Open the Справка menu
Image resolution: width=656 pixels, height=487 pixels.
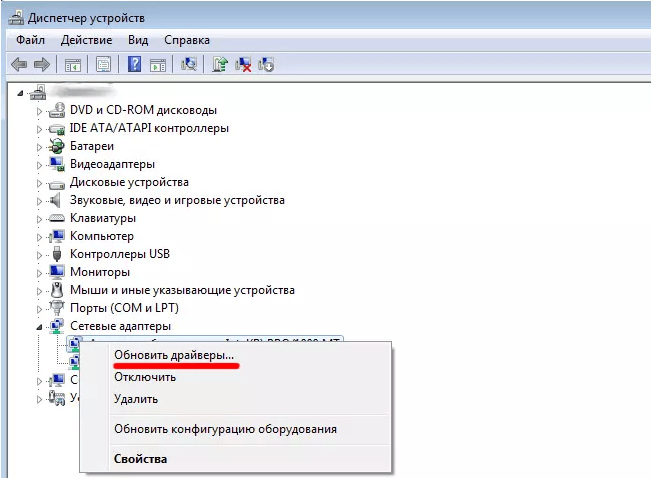187,40
